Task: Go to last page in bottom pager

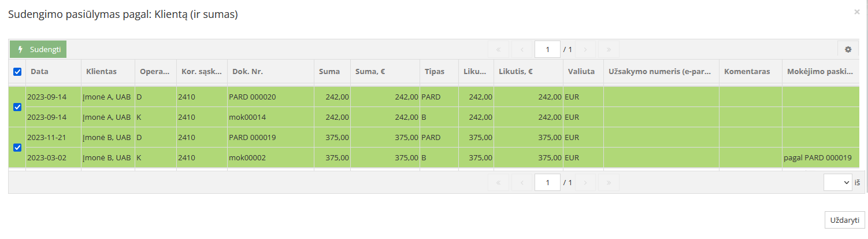Action: (609, 182)
